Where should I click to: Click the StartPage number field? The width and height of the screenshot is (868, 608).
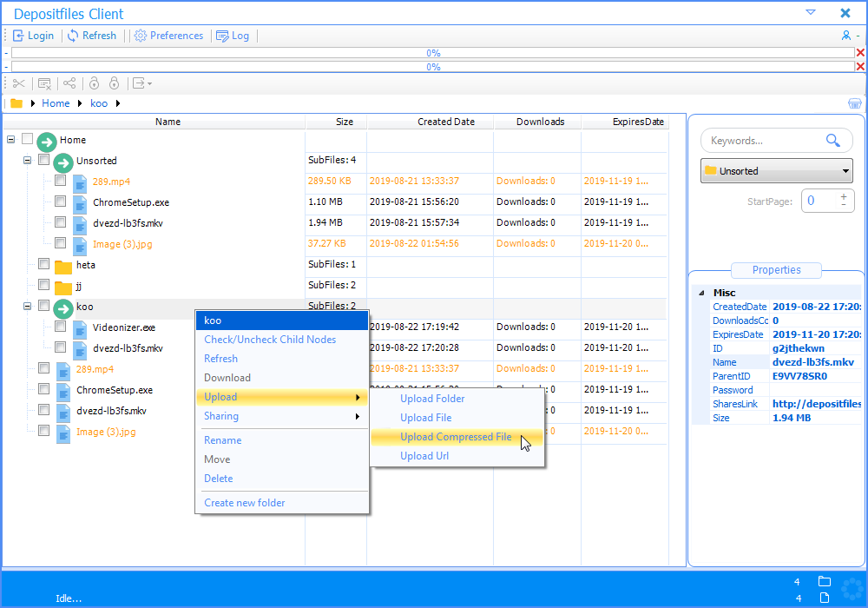click(819, 201)
